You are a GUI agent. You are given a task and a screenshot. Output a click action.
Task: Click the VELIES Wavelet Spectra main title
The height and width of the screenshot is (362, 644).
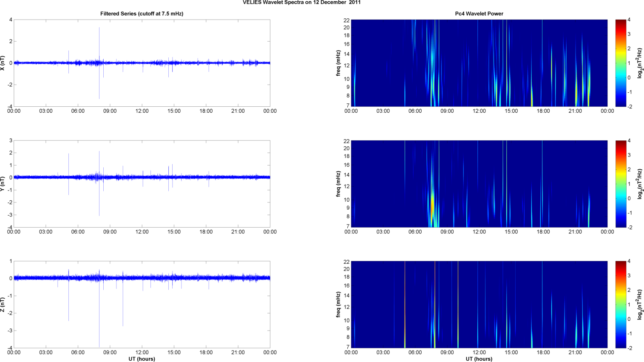click(x=301, y=3)
